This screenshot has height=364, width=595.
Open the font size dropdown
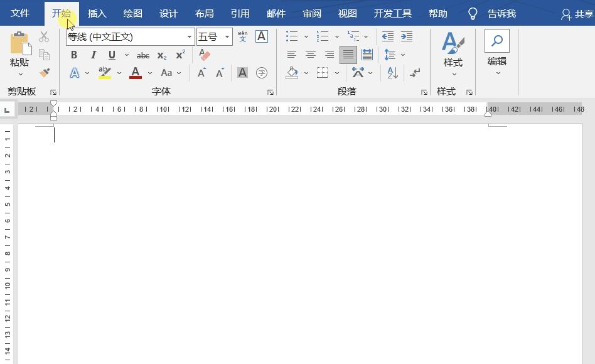coord(226,36)
